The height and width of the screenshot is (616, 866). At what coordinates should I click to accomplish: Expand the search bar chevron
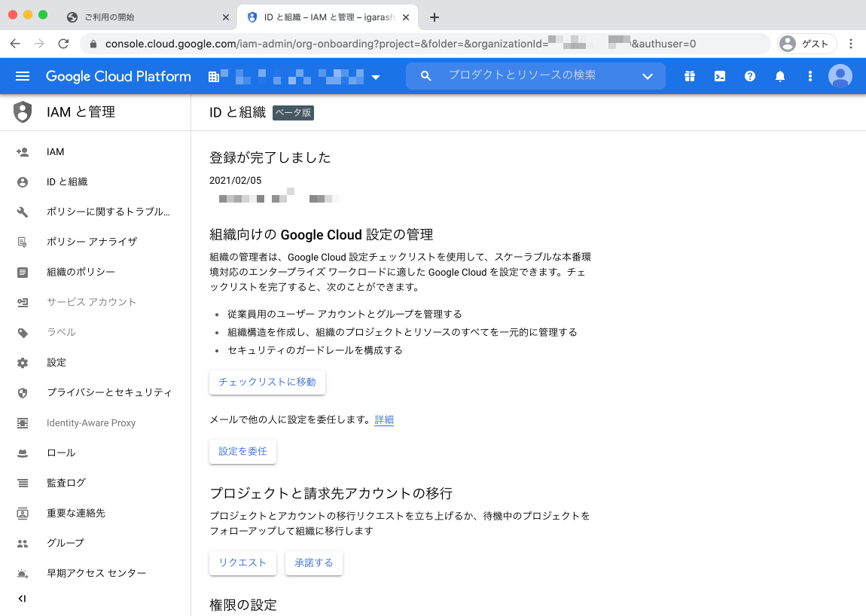pyautogui.click(x=648, y=76)
